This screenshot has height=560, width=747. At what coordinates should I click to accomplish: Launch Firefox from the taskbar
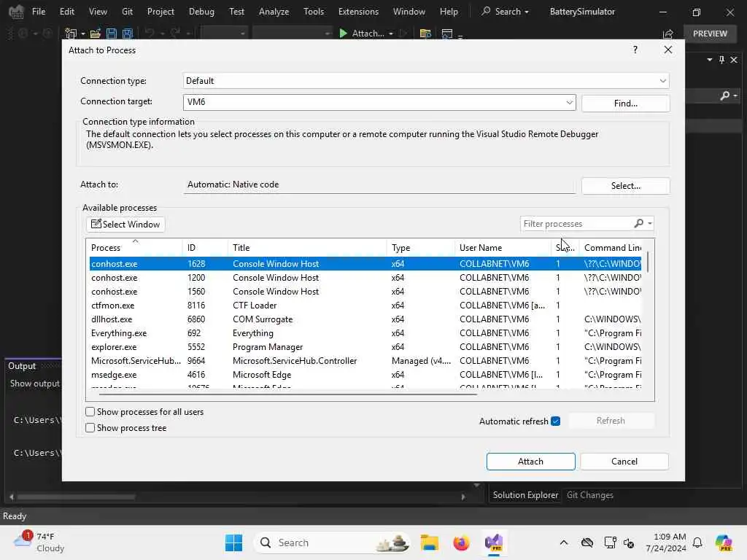pyautogui.click(x=461, y=542)
